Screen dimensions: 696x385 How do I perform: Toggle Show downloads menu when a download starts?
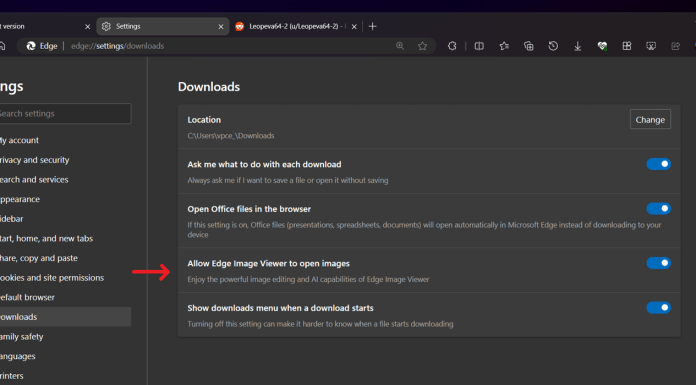pos(658,307)
